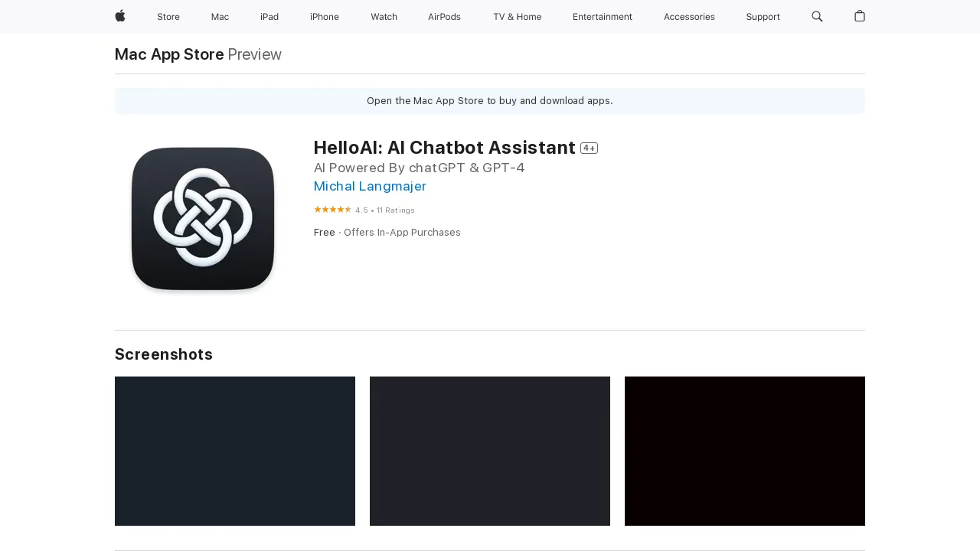Image resolution: width=980 pixels, height=551 pixels.
Task: Select Watch in the navigation bar
Action: [x=384, y=17]
